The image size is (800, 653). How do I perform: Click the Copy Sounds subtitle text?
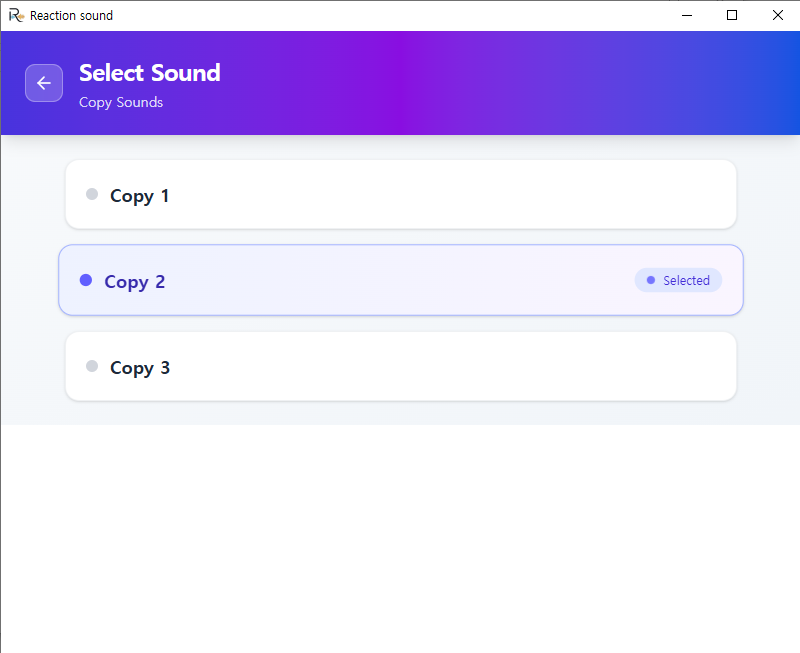click(120, 102)
